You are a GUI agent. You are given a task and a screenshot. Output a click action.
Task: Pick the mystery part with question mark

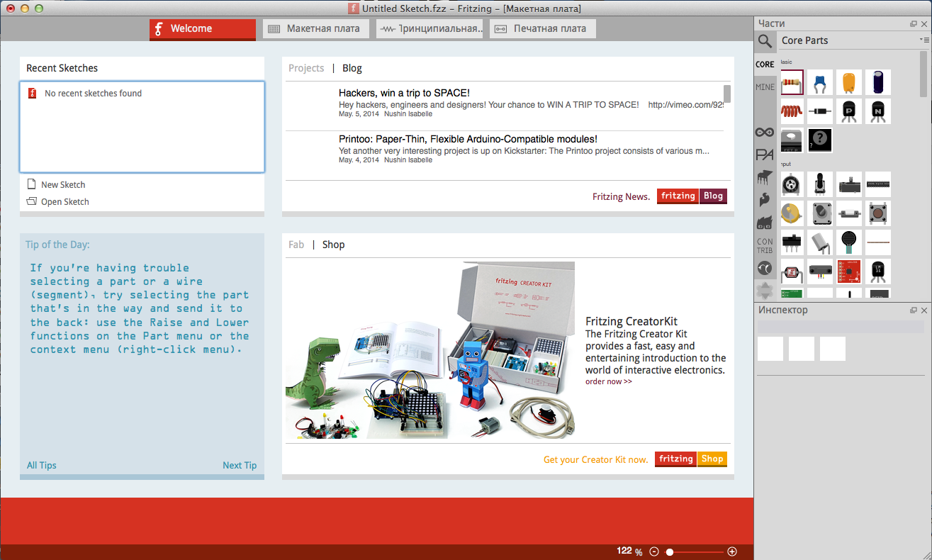tap(820, 140)
